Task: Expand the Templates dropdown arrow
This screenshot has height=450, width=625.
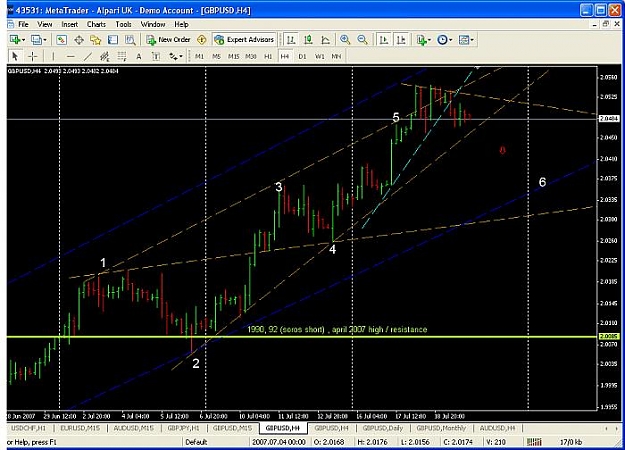Action: (472, 39)
